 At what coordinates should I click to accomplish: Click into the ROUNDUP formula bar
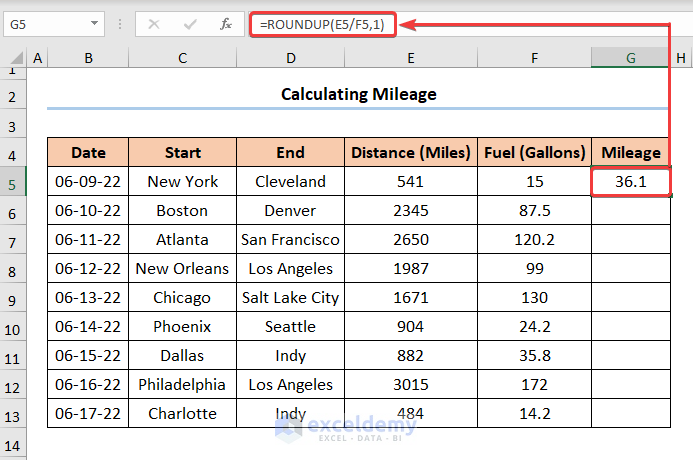(450, 24)
